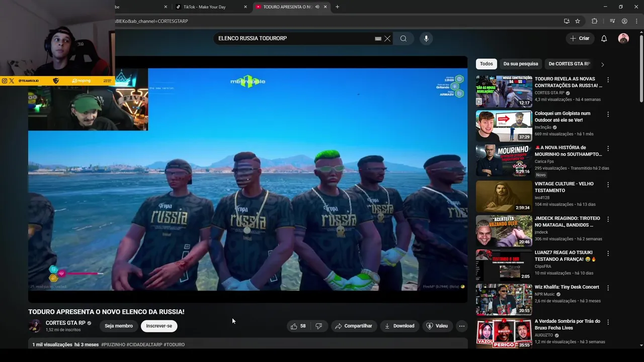Open Wiz Khalifa Tiny Desk thumbnail
Screen dimensions: 644x362
[x=504, y=299]
